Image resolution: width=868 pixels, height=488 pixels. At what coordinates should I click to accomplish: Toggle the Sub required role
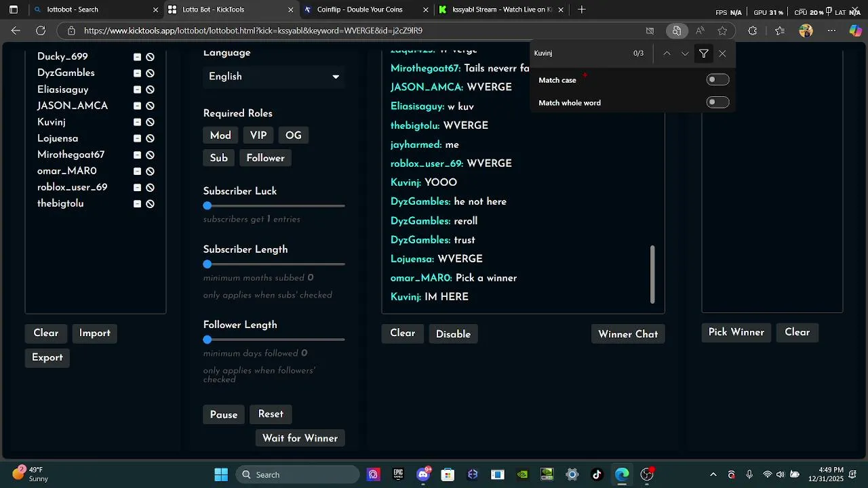click(219, 158)
